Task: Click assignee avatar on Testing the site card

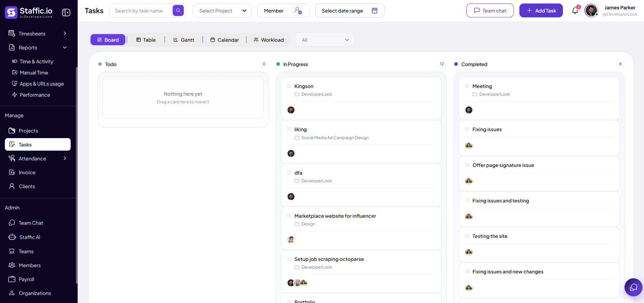Action: pyautogui.click(x=469, y=252)
